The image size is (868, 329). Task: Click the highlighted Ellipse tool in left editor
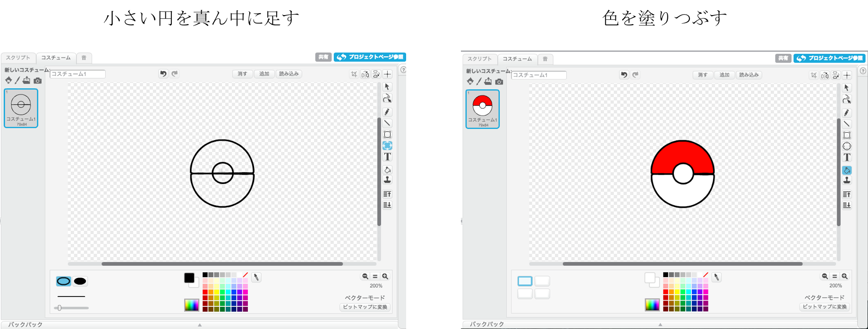coord(387,145)
